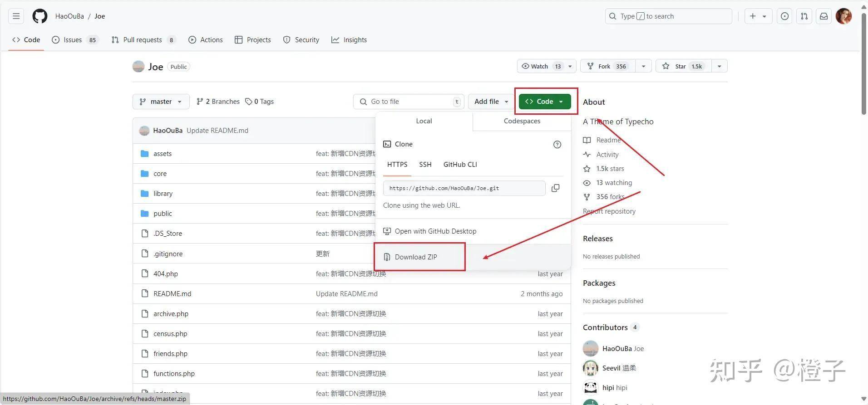Open contributor Seevil's avatar

point(591,368)
